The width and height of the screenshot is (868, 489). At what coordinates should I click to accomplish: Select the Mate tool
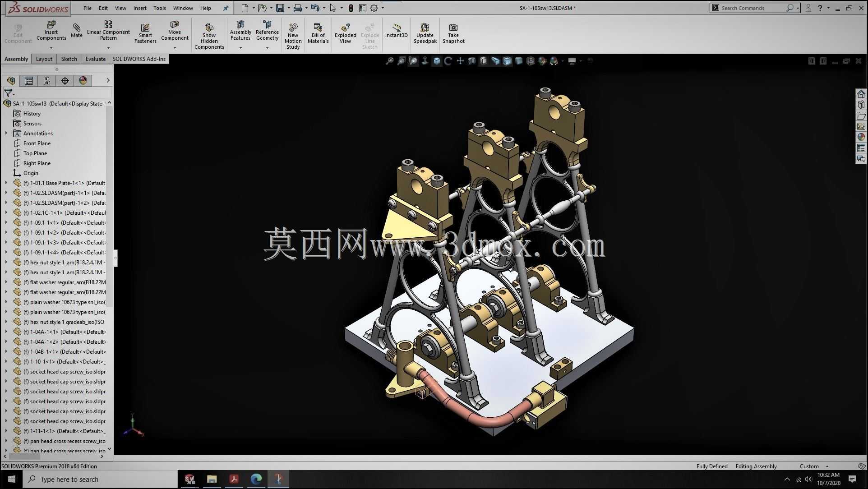[x=76, y=31]
